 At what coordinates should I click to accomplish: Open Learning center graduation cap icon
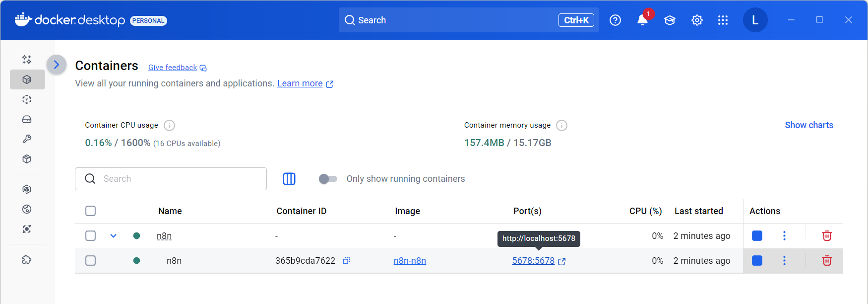tap(670, 20)
